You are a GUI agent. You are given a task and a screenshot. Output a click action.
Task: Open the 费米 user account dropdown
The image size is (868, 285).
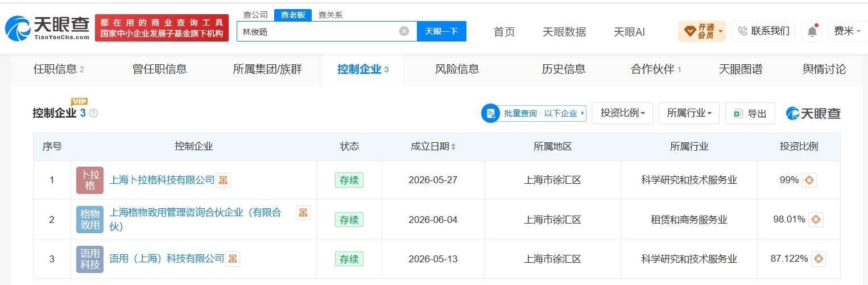point(847,31)
